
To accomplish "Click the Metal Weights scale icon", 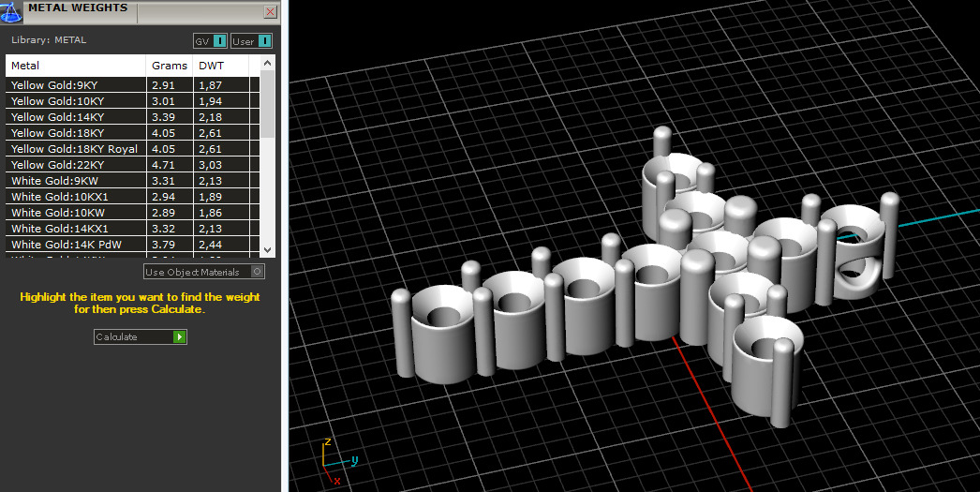I will [10, 12].
